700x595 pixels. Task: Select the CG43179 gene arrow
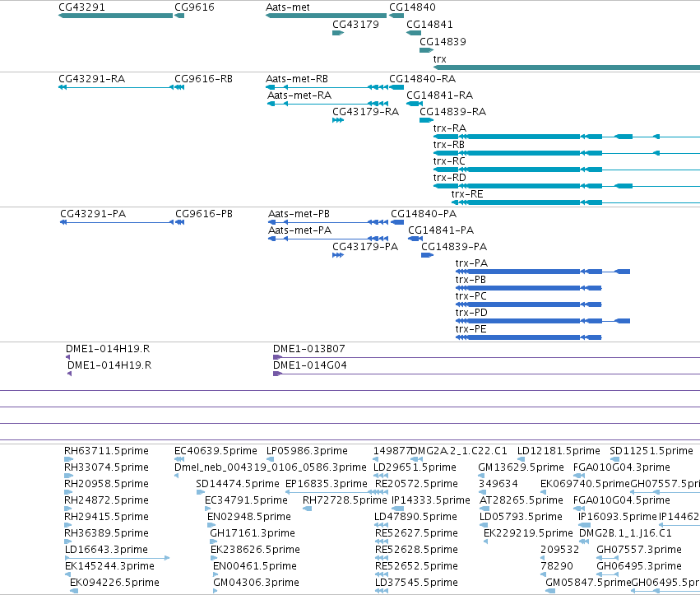(338, 33)
